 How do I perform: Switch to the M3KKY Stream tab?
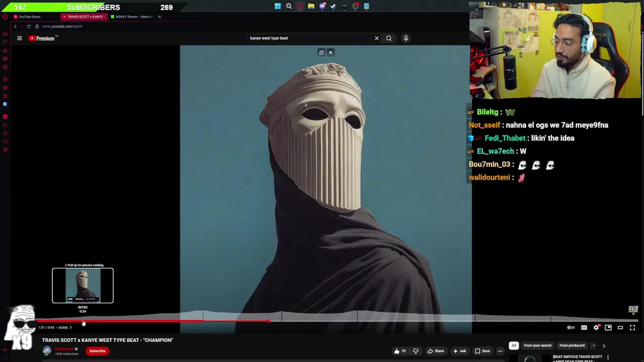132,17
